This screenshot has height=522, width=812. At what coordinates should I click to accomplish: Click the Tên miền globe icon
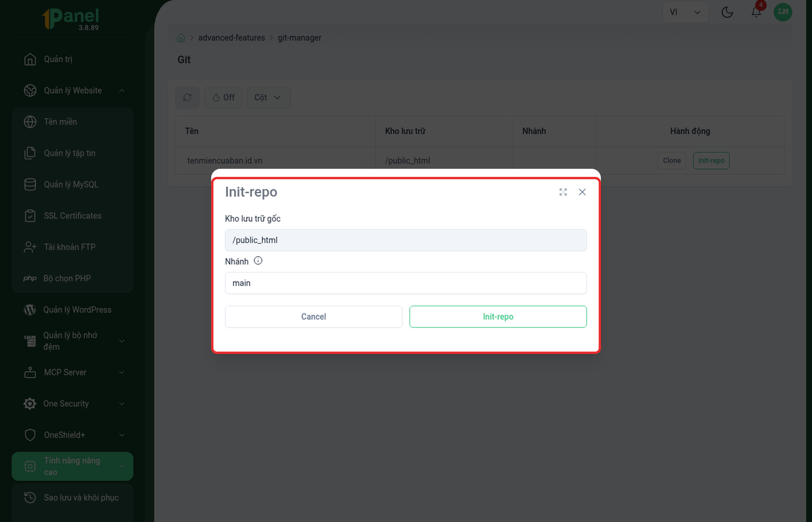tap(30, 122)
